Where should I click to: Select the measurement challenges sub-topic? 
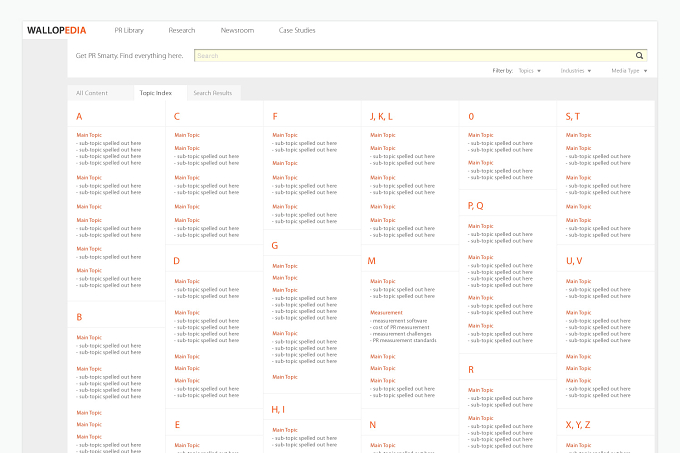tap(401, 334)
